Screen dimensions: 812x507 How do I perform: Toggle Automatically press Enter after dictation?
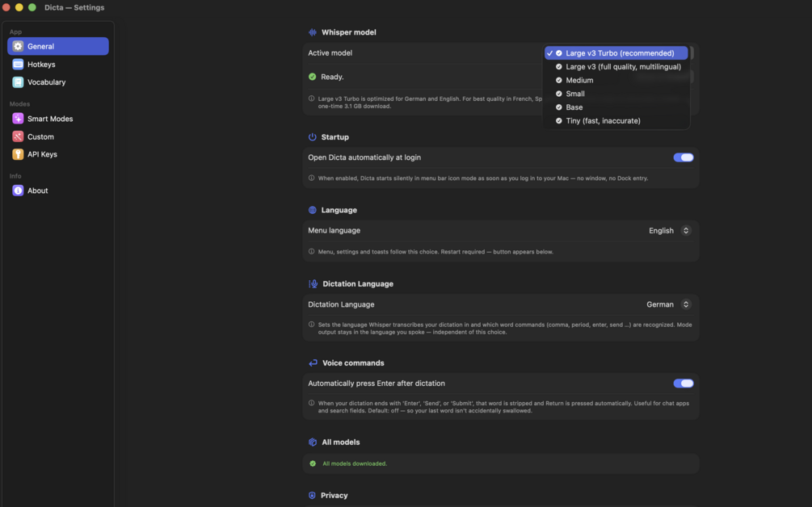pos(683,383)
